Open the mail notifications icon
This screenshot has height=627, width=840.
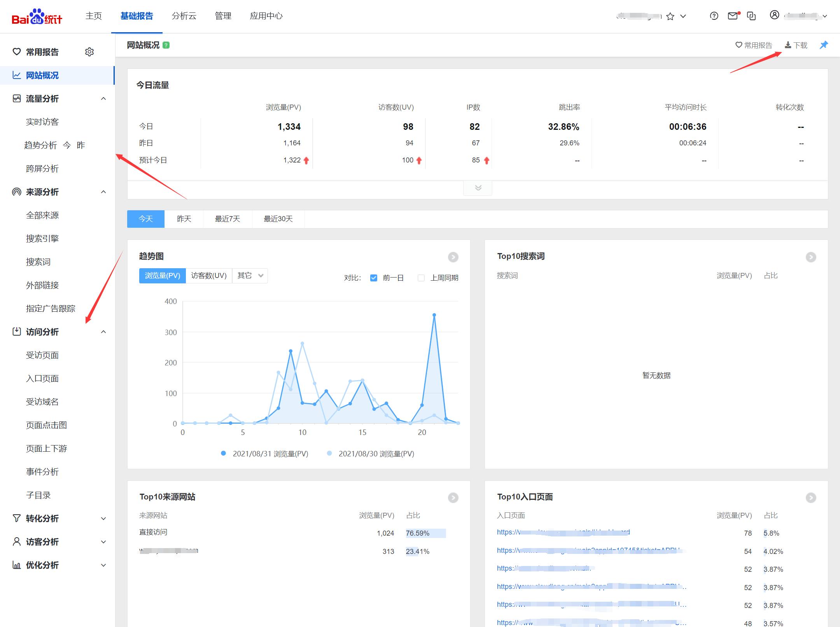click(x=733, y=16)
